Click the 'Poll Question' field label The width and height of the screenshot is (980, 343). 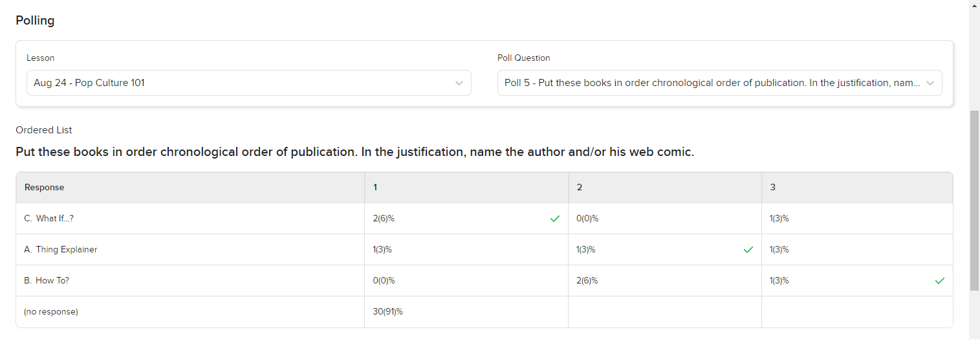[524, 58]
